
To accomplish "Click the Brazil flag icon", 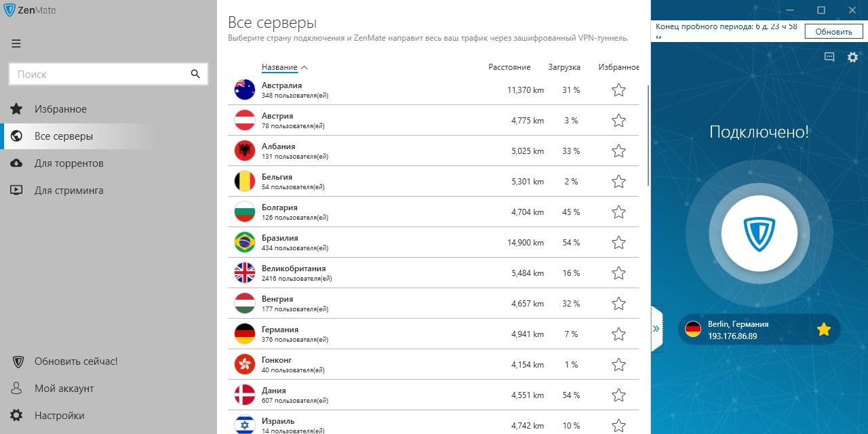I will click(x=244, y=242).
